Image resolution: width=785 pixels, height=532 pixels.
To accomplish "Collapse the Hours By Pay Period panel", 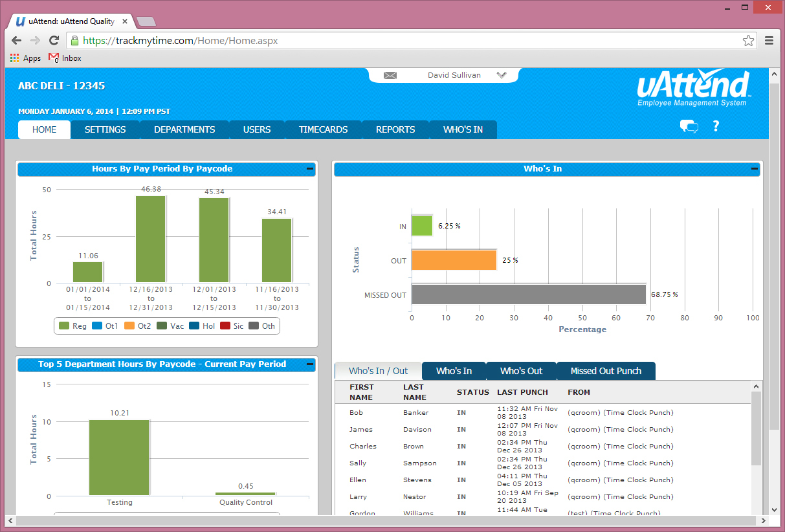I will tap(310, 169).
